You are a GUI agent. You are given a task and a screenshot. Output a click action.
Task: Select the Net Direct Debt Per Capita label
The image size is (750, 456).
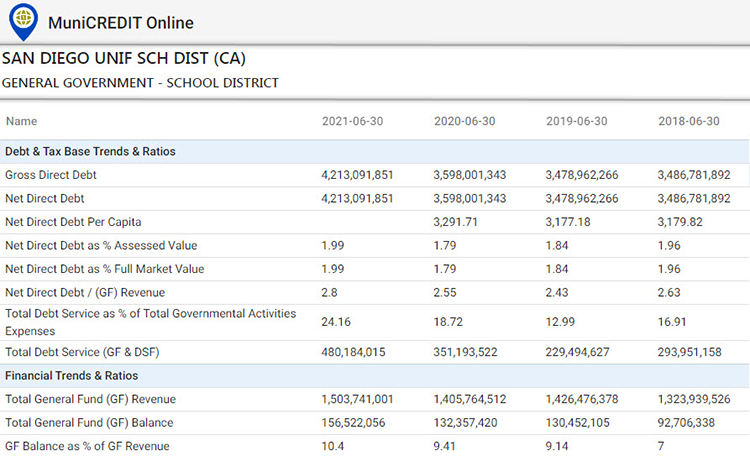pyautogui.click(x=73, y=222)
